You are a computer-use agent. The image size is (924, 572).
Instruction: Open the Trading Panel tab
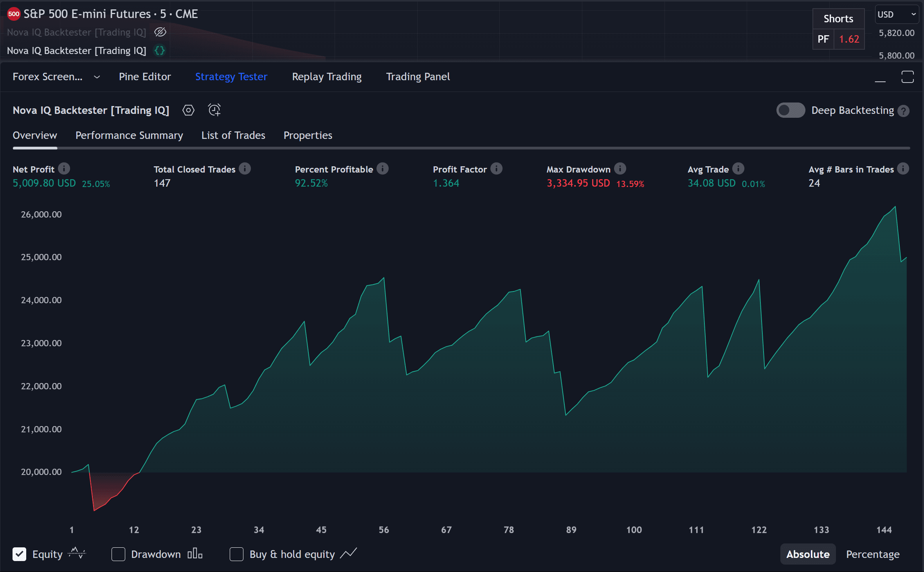[418, 77]
